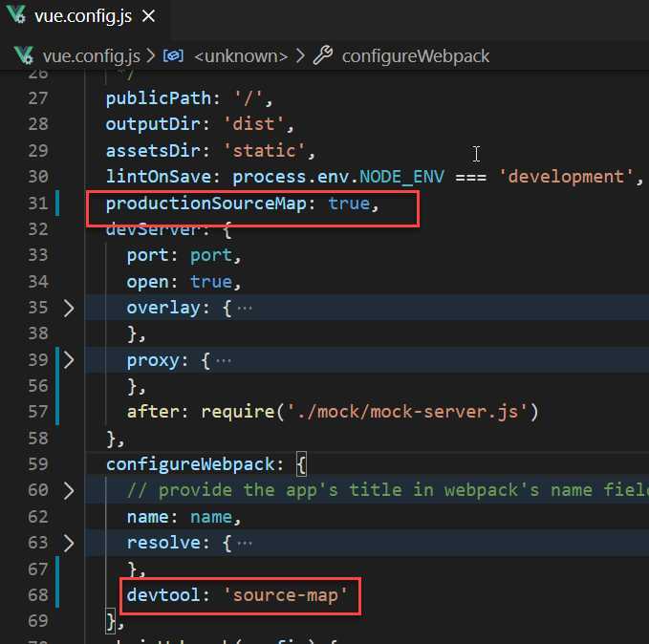Image resolution: width=649 pixels, height=644 pixels.
Task: Close the vue.config.js editor tab
Action: point(148,16)
